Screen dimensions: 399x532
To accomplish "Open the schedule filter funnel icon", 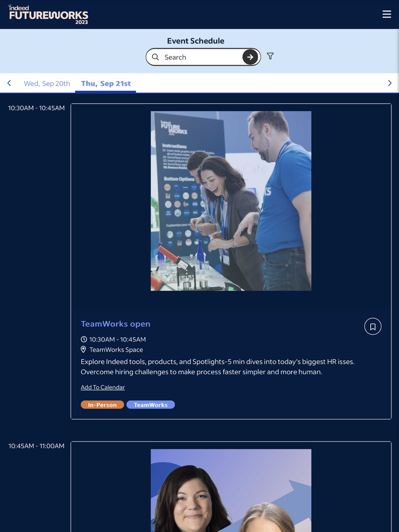I will [270, 56].
